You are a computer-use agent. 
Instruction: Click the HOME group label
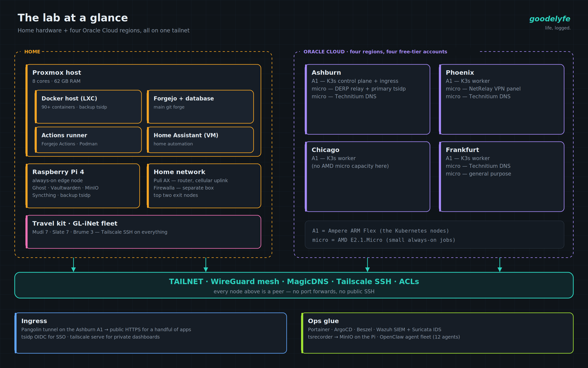pos(32,52)
